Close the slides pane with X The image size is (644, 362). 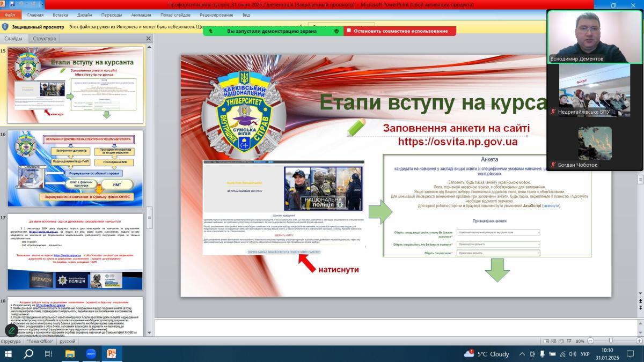(149, 39)
